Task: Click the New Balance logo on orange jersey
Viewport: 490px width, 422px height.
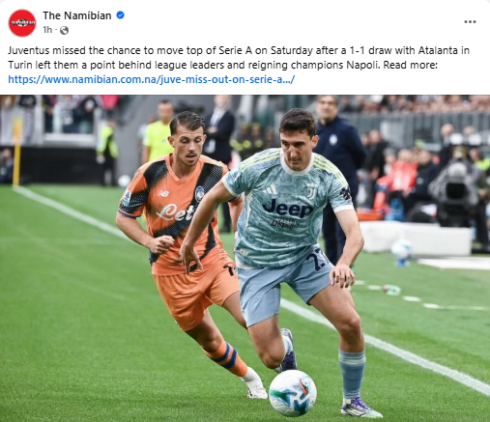Action: (x=163, y=193)
